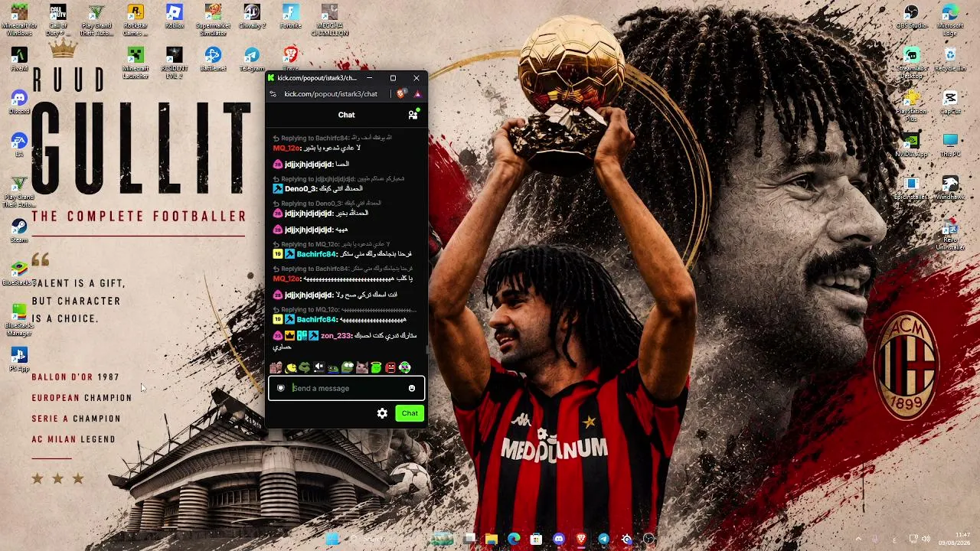Click the kick.com/popout/istark3/chat address bar
The image size is (980, 551).
coord(331,93)
